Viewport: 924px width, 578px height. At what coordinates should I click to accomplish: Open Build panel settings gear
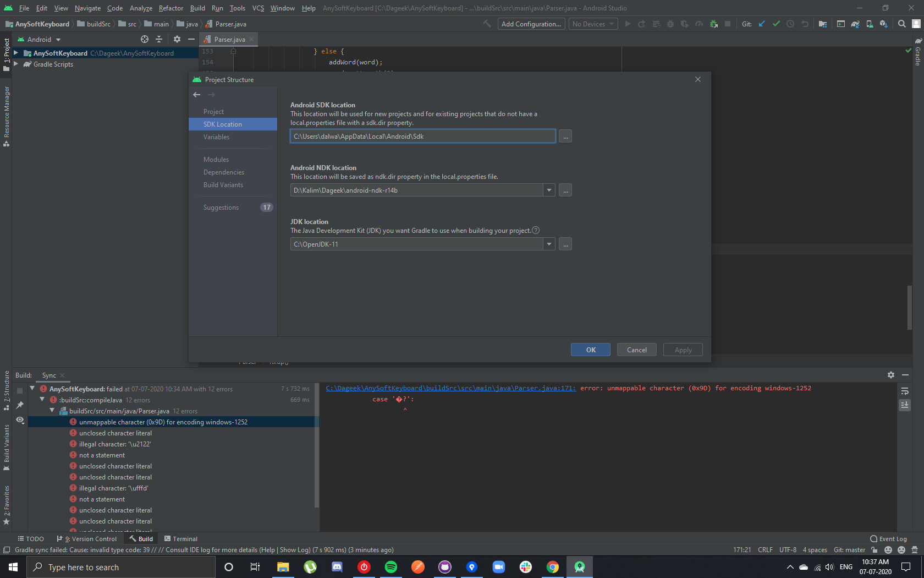click(x=891, y=375)
